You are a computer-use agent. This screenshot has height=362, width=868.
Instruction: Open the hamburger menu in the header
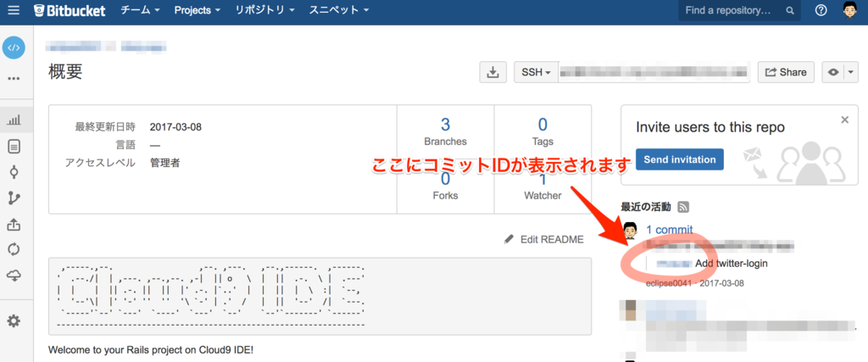pyautogui.click(x=14, y=10)
